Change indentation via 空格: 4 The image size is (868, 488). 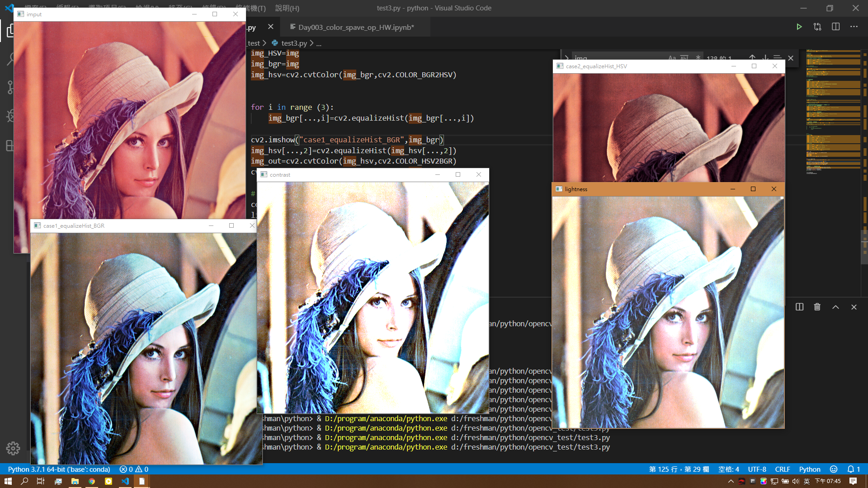tap(729, 469)
